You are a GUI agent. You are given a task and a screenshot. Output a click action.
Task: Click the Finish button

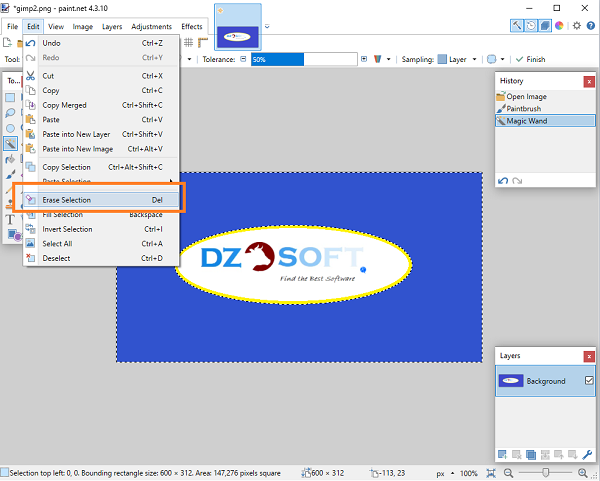pyautogui.click(x=530, y=59)
